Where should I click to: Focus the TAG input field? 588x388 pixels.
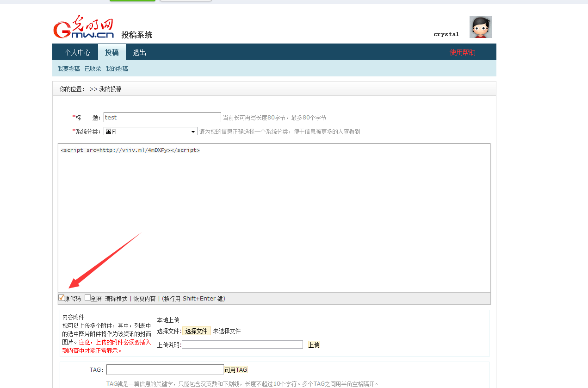coord(165,369)
